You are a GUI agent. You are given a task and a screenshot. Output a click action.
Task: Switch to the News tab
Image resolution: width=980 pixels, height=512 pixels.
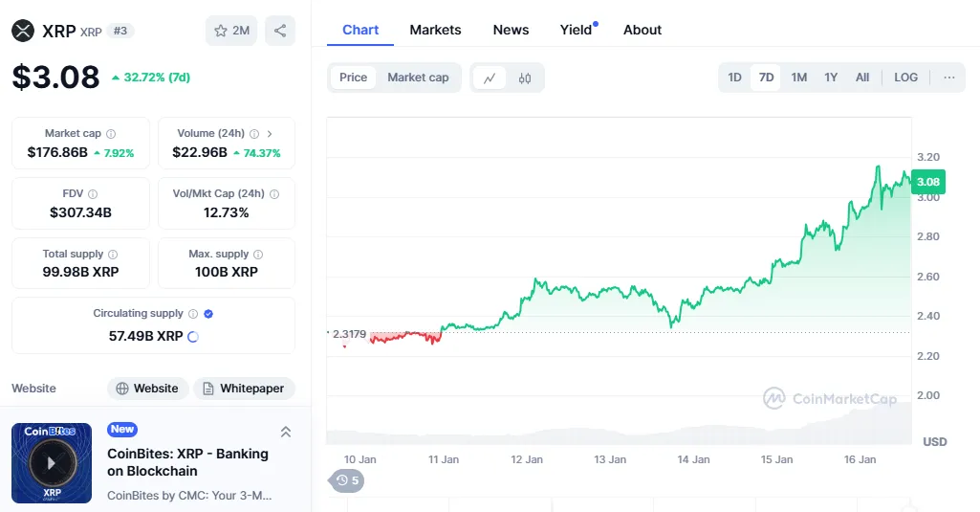[x=511, y=30]
